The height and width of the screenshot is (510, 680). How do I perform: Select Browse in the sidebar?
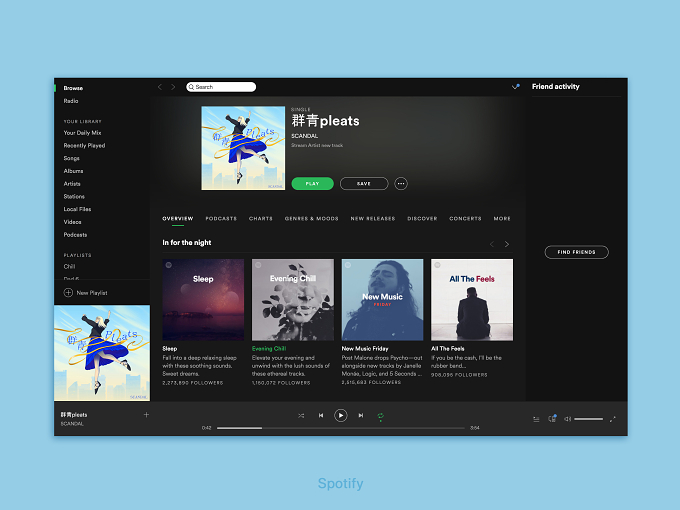pyautogui.click(x=73, y=88)
